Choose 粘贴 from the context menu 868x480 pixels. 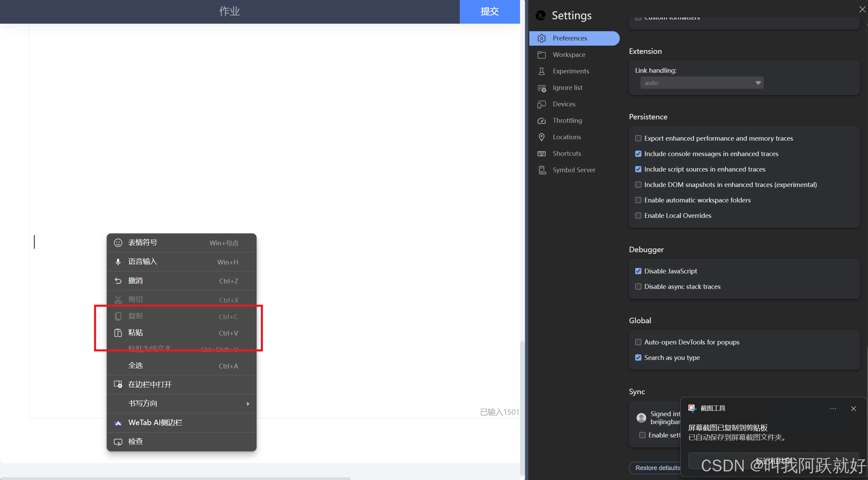click(x=136, y=333)
